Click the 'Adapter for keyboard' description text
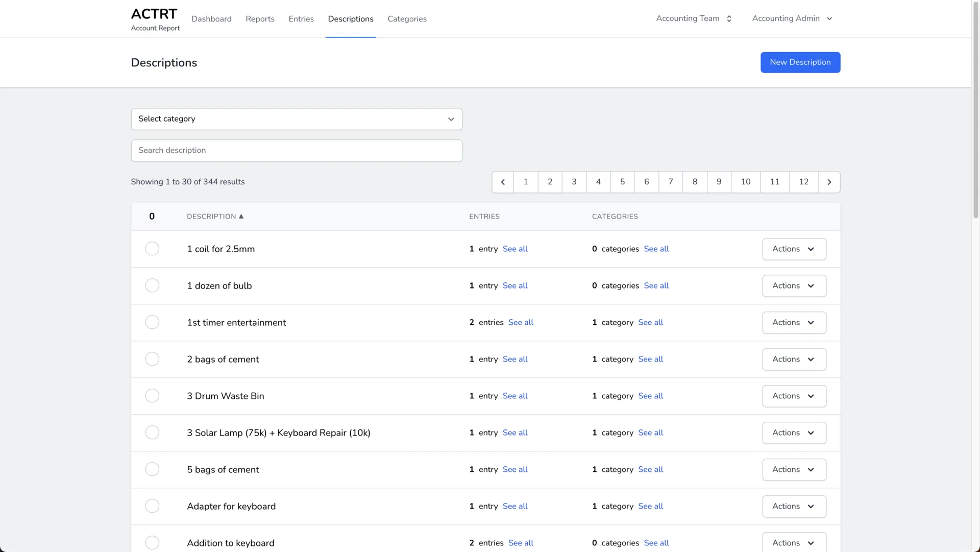This screenshot has height=552, width=980. click(231, 507)
